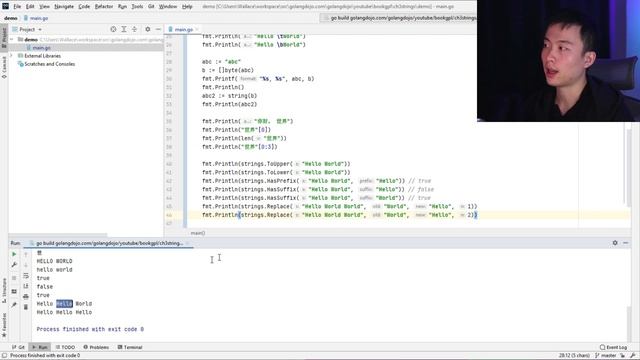
Task: Rerun the program with green play icon
Action: click(14, 254)
